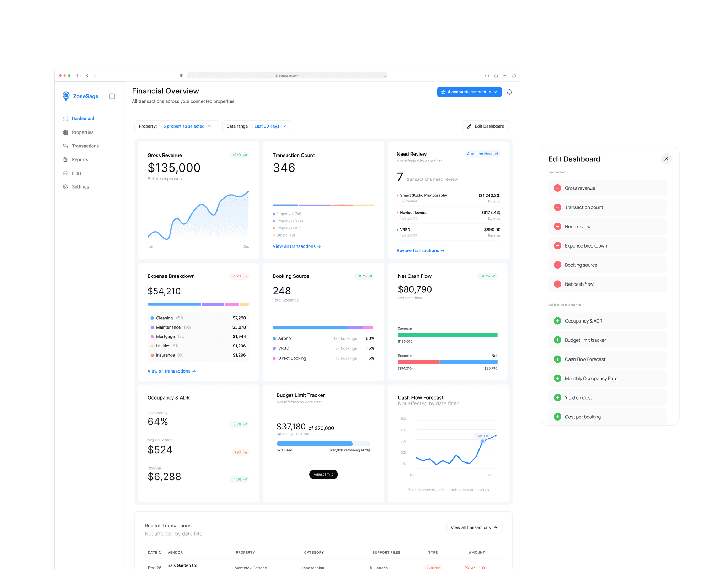Go to Dashboard in sidebar

coord(79,119)
